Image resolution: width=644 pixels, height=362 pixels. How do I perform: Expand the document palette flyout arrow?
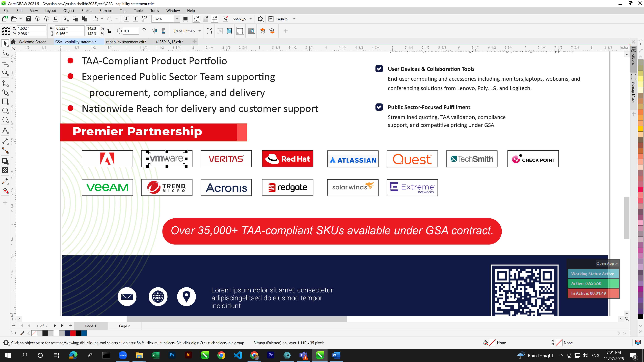pyautogui.click(x=15, y=333)
